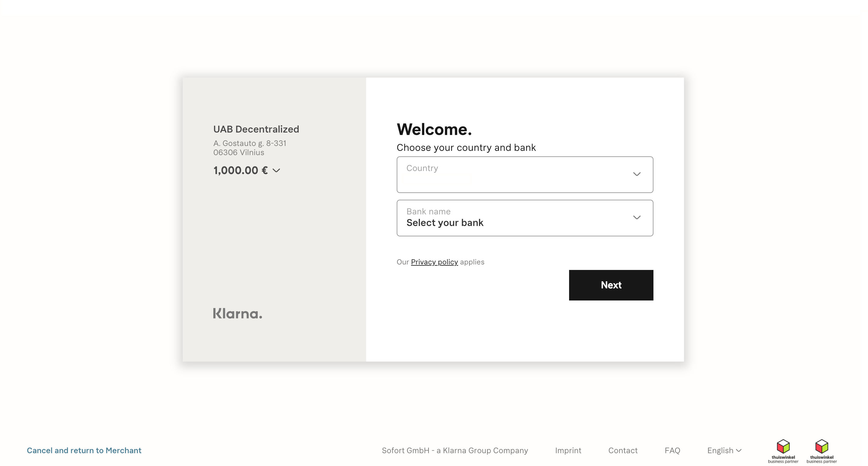Click the Next button
This screenshot has height=466, width=868.
point(611,285)
